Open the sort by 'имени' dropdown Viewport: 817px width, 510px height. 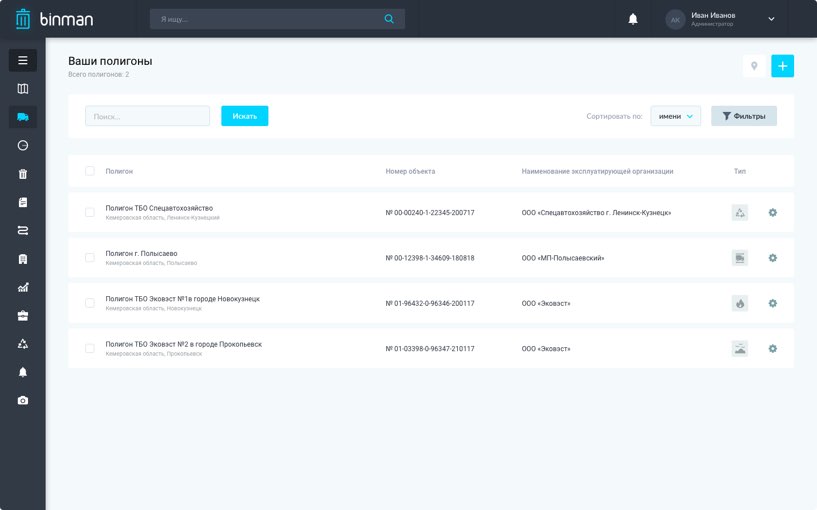675,116
